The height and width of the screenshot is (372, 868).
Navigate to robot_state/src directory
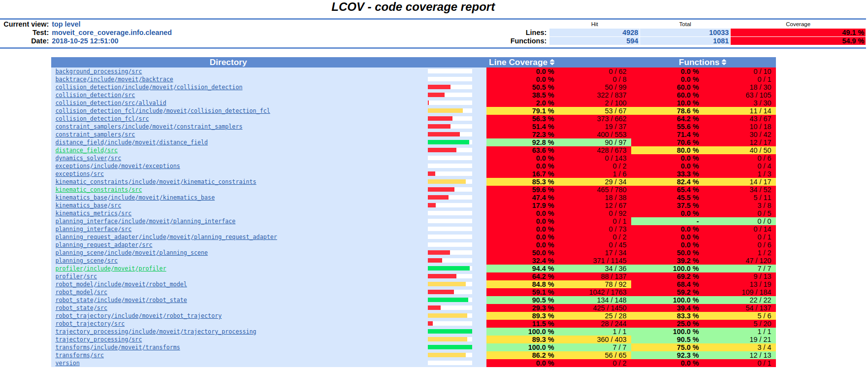tap(81, 308)
